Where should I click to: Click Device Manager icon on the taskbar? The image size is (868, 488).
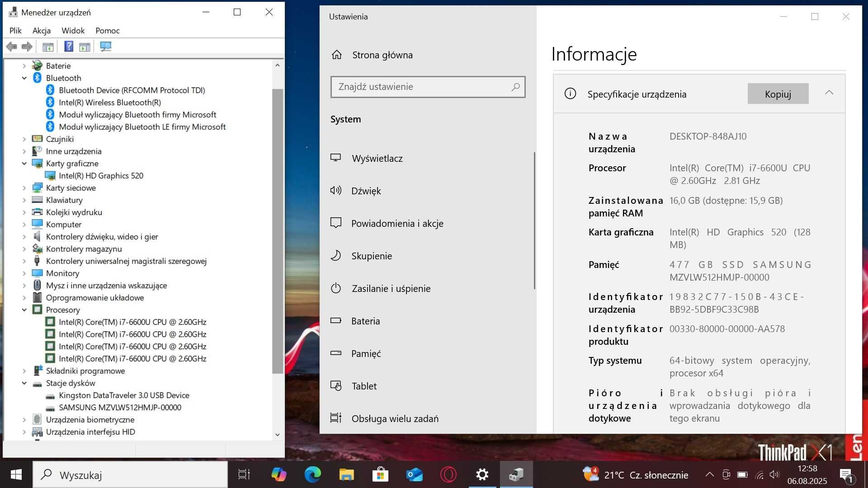(516, 474)
